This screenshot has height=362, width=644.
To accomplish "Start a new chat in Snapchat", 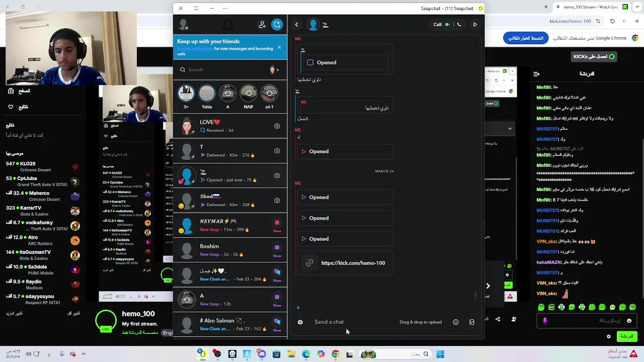I will 277,24.
